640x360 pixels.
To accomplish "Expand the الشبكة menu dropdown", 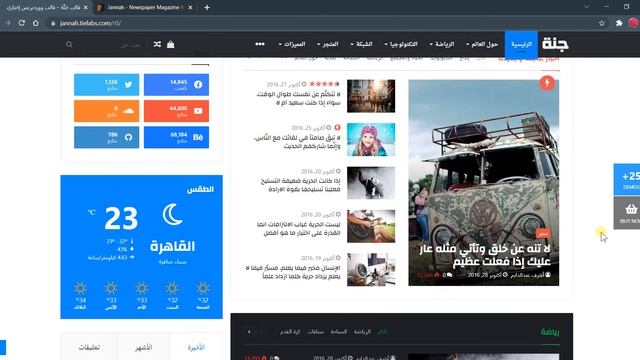I will click(361, 44).
